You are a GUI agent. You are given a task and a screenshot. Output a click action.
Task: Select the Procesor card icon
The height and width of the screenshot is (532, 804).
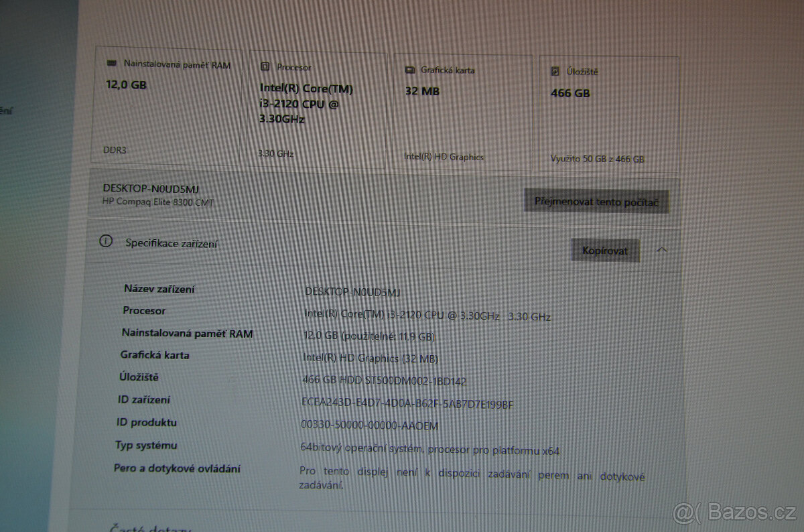click(267, 67)
